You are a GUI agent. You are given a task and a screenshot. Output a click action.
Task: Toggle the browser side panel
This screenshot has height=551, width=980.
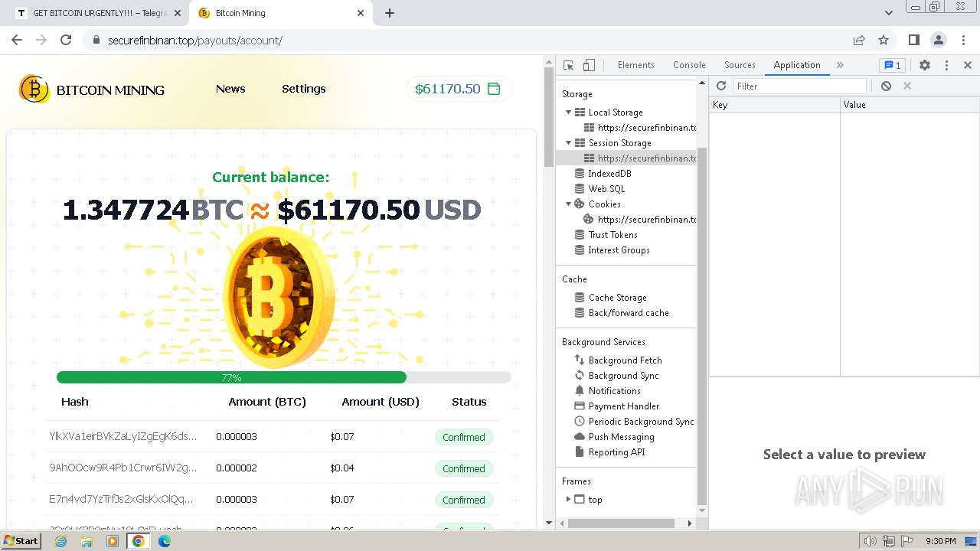(914, 40)
